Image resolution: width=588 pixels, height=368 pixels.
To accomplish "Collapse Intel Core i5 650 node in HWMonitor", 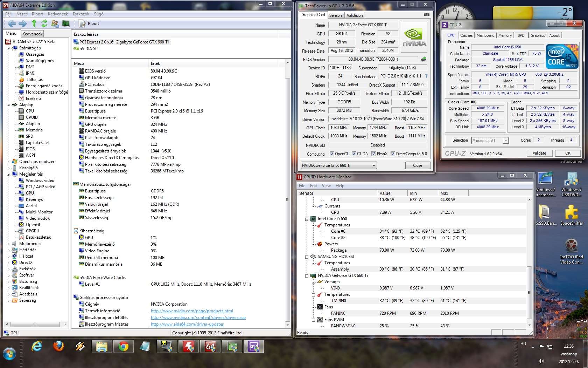I will [x=307, y=219].
